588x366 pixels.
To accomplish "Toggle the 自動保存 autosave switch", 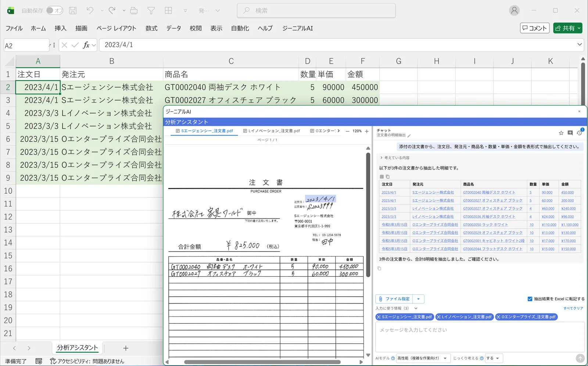I will [55, 11].
